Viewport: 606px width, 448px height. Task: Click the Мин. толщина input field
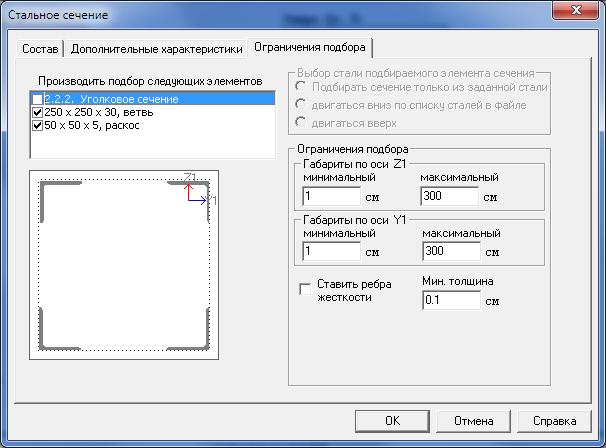coord(450,300)
